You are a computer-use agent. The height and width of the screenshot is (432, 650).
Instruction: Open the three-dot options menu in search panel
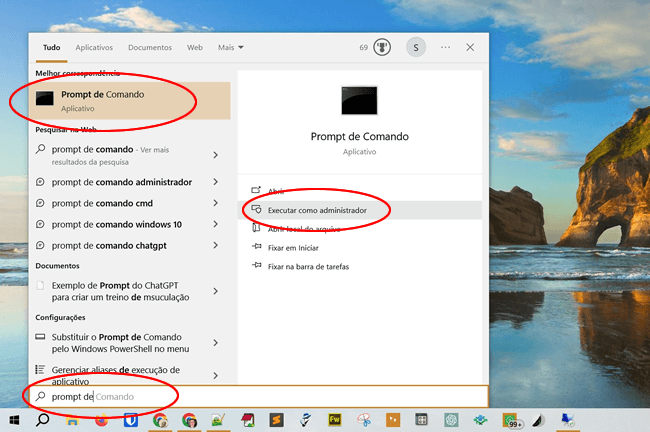(445, 47)
